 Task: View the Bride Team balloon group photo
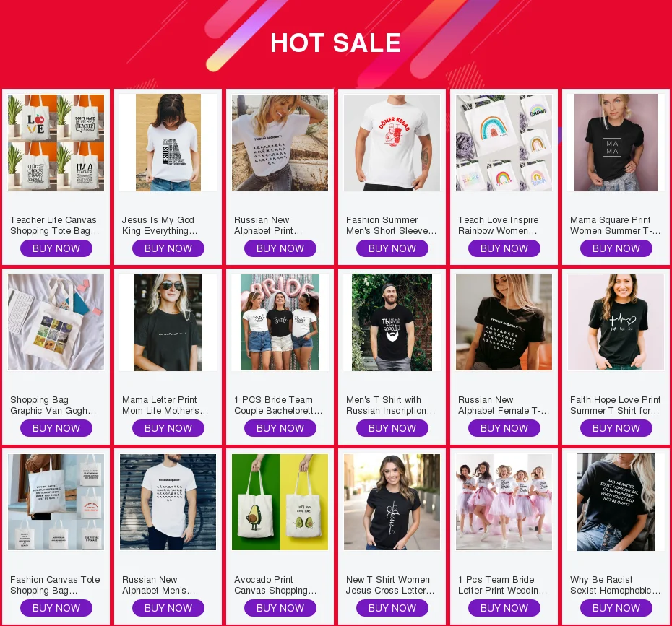click(x=280, y=323)
